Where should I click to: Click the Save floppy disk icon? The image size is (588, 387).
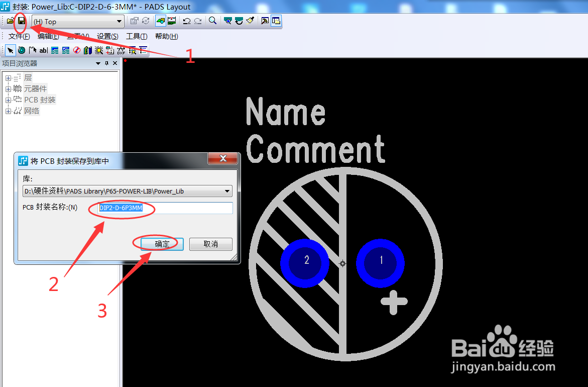22,21
